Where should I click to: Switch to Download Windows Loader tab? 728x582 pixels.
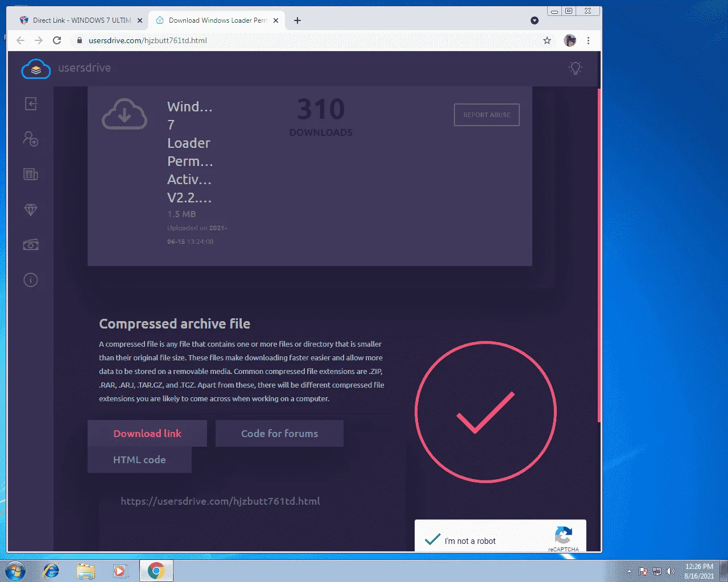coord(217,20)
